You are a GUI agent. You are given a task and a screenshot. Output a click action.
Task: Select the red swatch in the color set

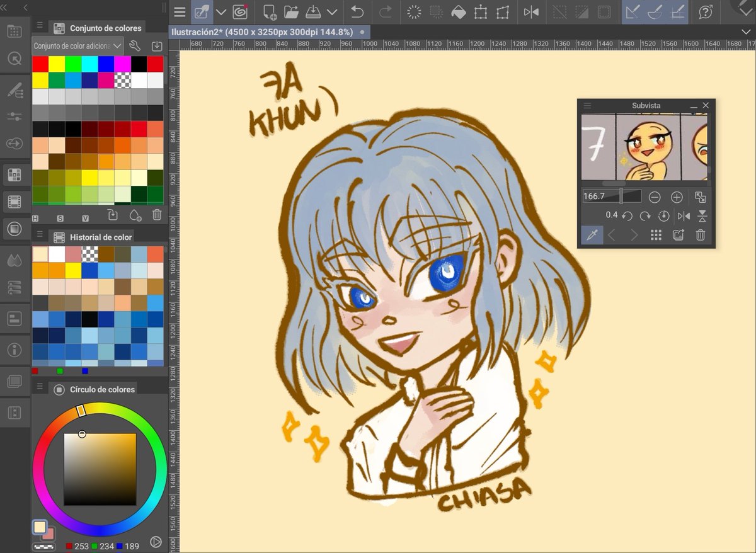click(x=40, y=64)
